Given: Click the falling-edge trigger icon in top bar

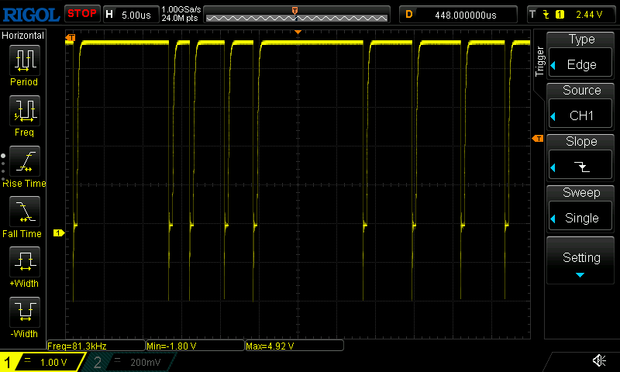Looking at the screenshot, I should tap(546, 15).
